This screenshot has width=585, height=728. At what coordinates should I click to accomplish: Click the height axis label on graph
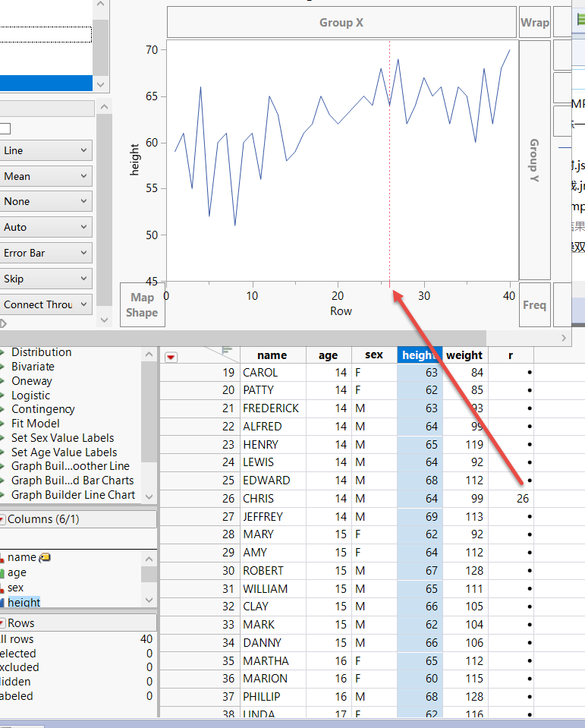coord(134,159)
